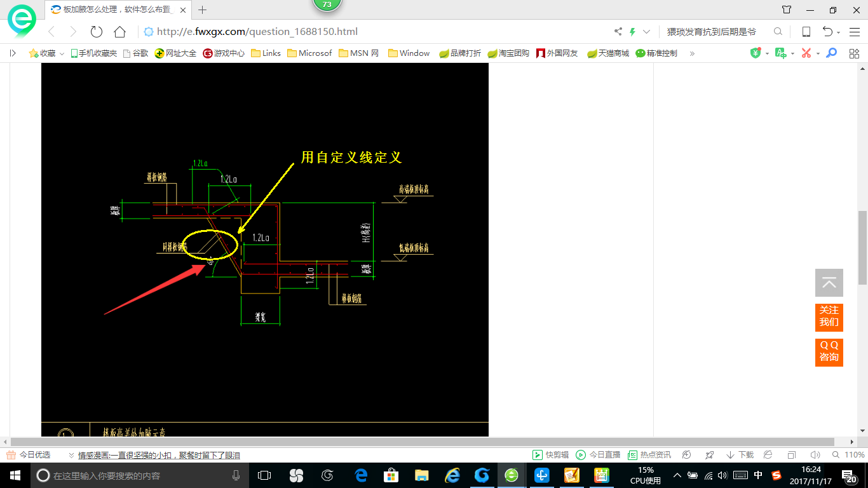
Task: Open the Window bookmark folder
Action: click(409, 53)
